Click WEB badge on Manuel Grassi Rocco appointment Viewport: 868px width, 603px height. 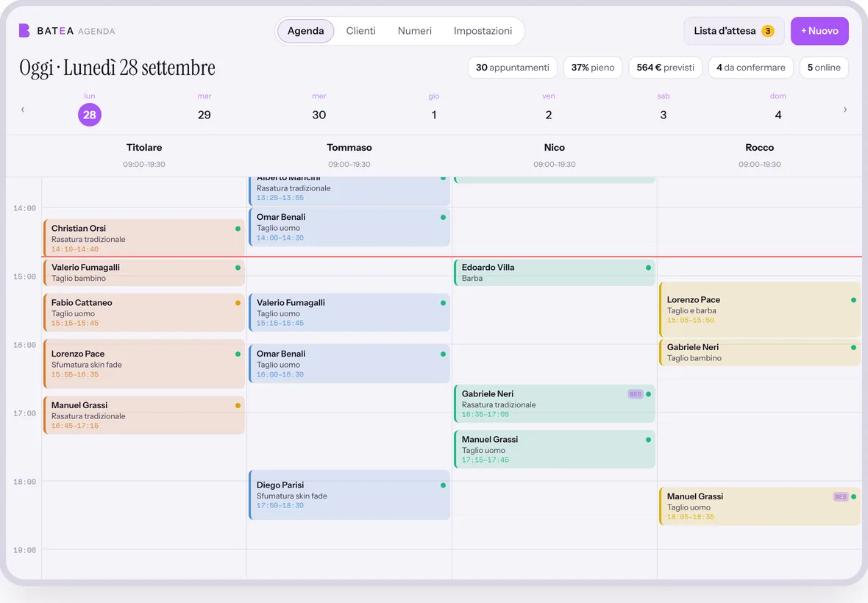tap(840, 497)
